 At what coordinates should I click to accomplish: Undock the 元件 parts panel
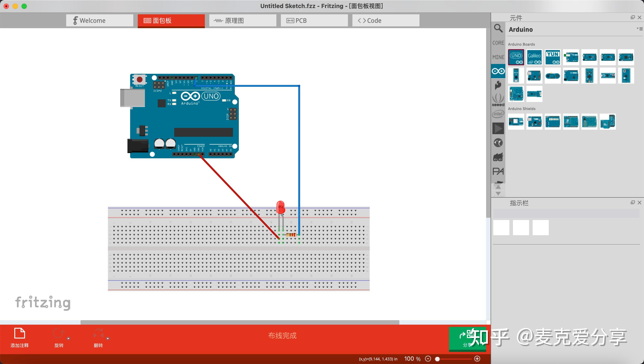pos(633,17)
